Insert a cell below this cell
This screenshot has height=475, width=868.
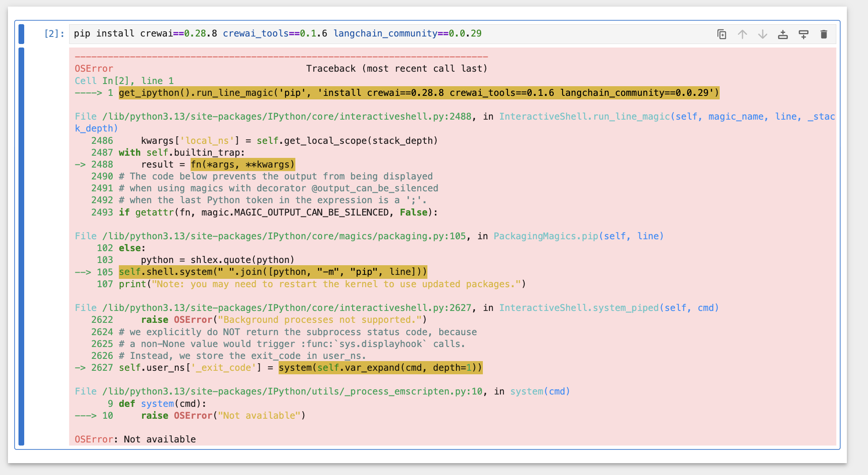[x=804, y=34]
